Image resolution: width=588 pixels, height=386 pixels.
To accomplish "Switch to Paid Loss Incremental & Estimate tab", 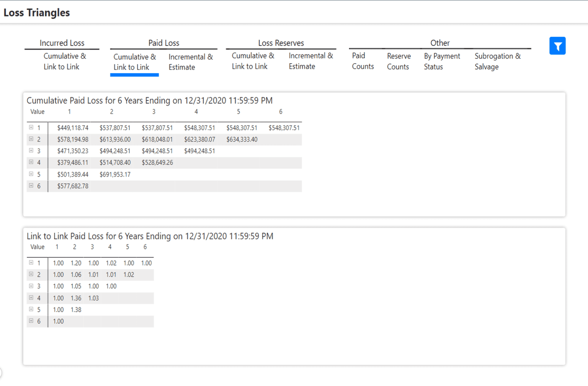I will coord(190,62).
